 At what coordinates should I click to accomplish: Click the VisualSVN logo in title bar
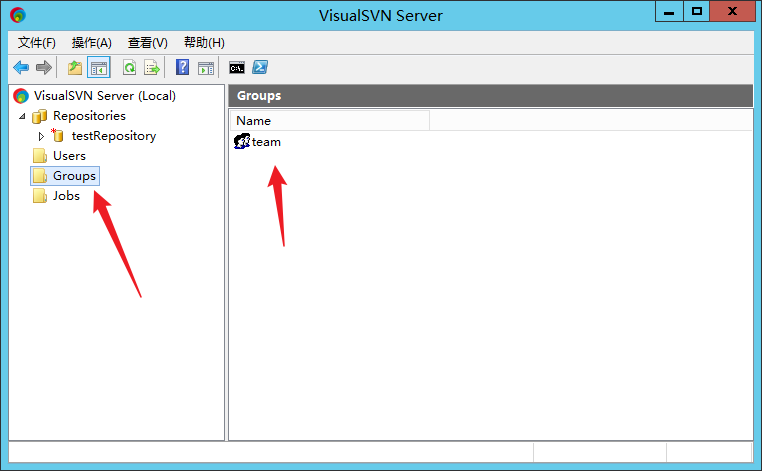pos(18,15)
